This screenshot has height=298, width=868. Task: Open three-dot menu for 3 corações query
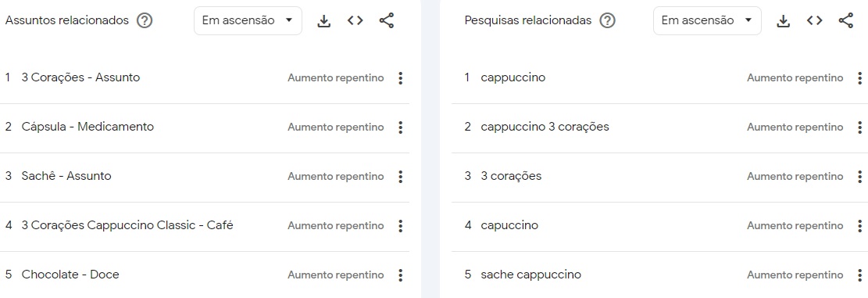tap(859, 177)
